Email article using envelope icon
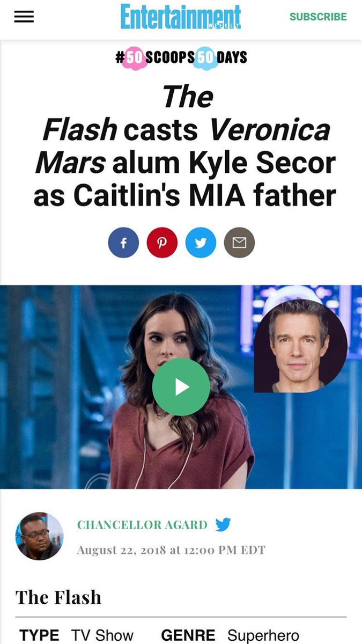Image resolution: width=362 pixels, height=644 pixels. (x=239, y=243)
